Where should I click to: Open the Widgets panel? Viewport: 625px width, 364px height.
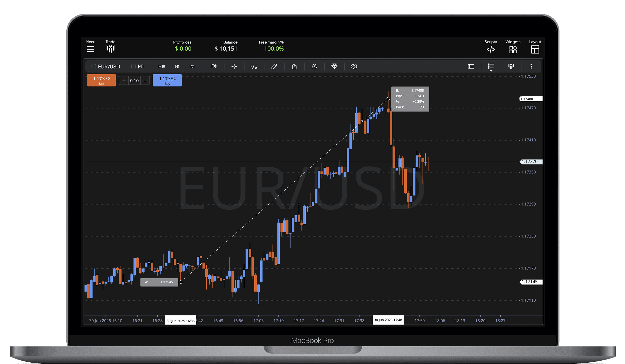click(513, 49)
